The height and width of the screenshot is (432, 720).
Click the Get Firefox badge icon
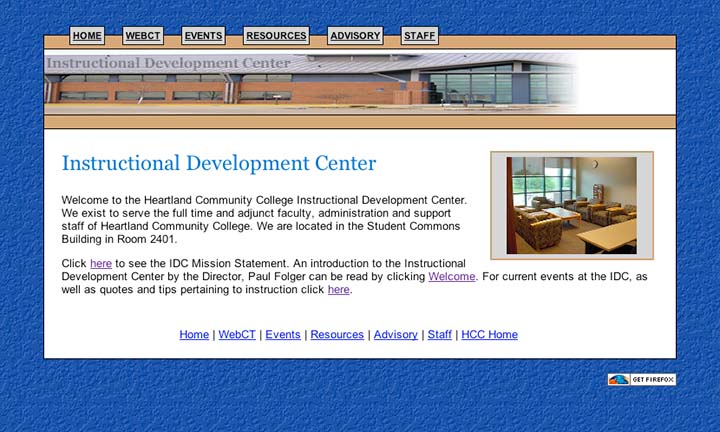pos(641,380)
